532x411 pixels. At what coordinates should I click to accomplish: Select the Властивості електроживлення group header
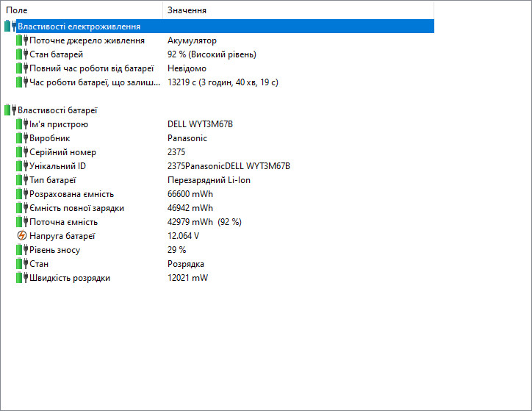point(79,26)
